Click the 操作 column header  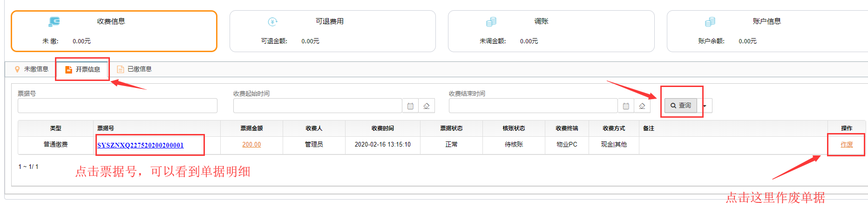(847, 128)
